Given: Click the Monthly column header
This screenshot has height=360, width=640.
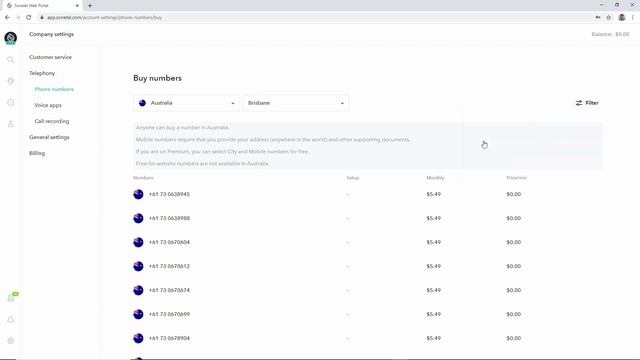Looking at the screenshot, I should tap(435, 178).
